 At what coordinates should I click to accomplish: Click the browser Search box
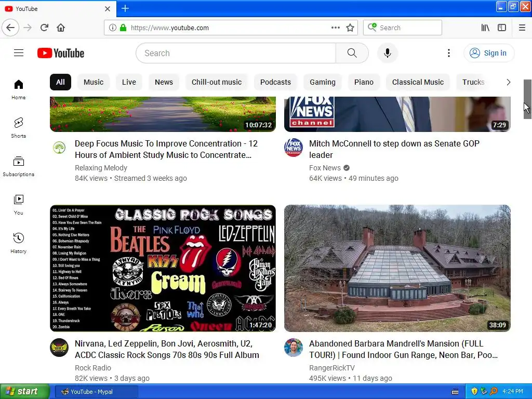point(403,28)
